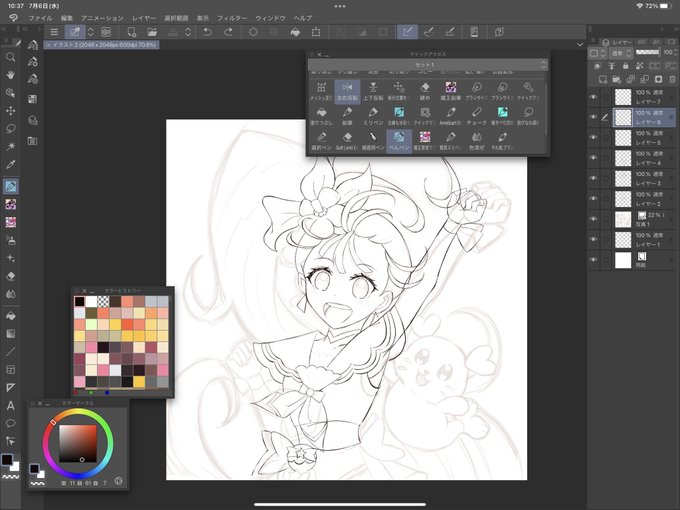This screenshot has height=510, width=680.
Task: Open the 編集 menu
Action: point(67,18)
